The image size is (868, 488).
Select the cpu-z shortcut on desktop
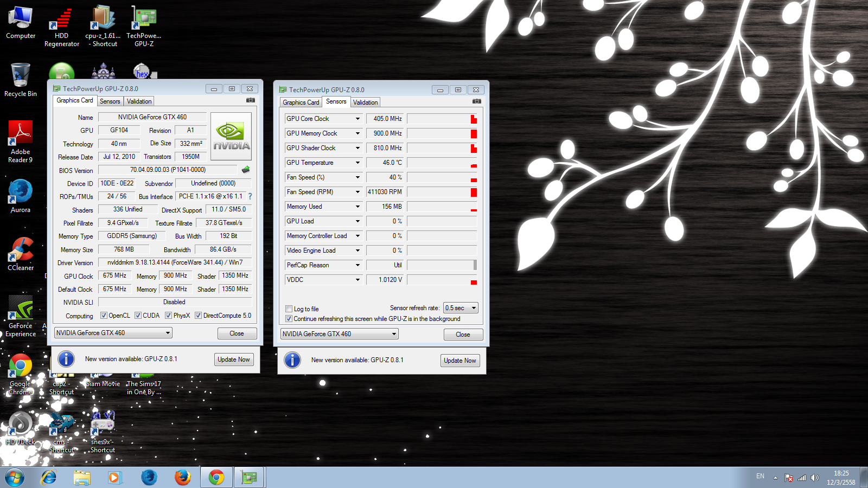pyautogui.click(x=103, y=27)
